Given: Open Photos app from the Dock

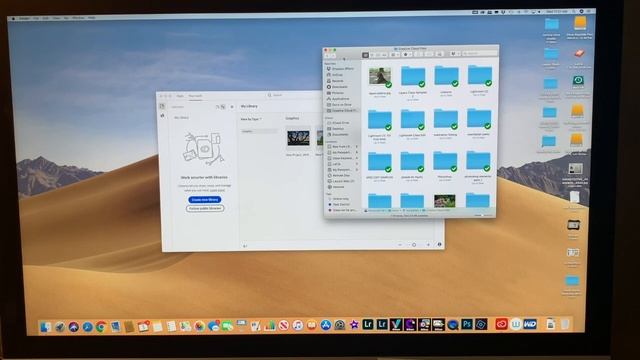Looking at the screenshot, I should pos(200,326).
